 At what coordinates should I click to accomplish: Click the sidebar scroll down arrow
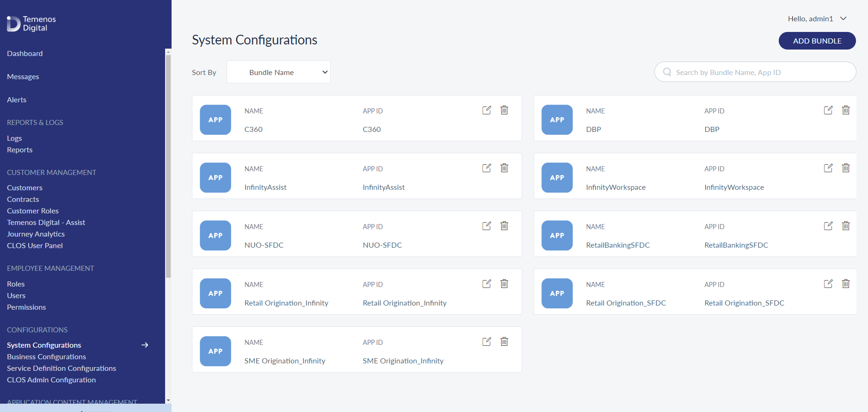click(x=168, y=400)
